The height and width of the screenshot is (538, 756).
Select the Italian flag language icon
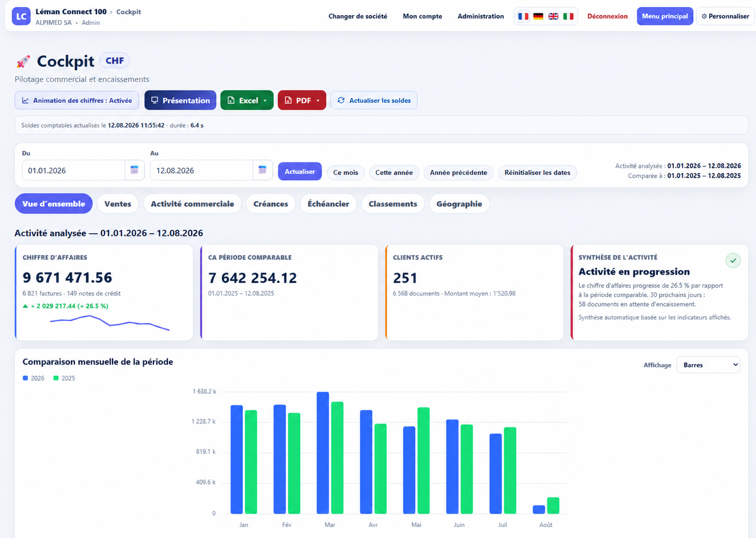(x=568, y=16)
